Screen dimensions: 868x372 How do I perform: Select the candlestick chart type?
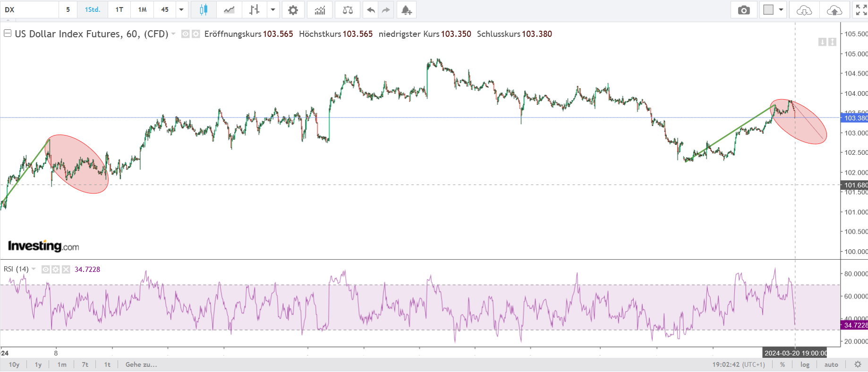coord(204,10)
